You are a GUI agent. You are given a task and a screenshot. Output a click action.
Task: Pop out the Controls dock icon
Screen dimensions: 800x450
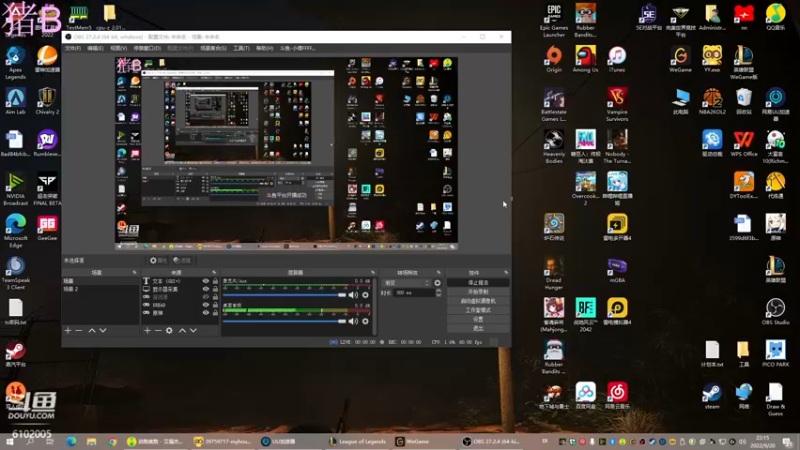pos(506,272)
